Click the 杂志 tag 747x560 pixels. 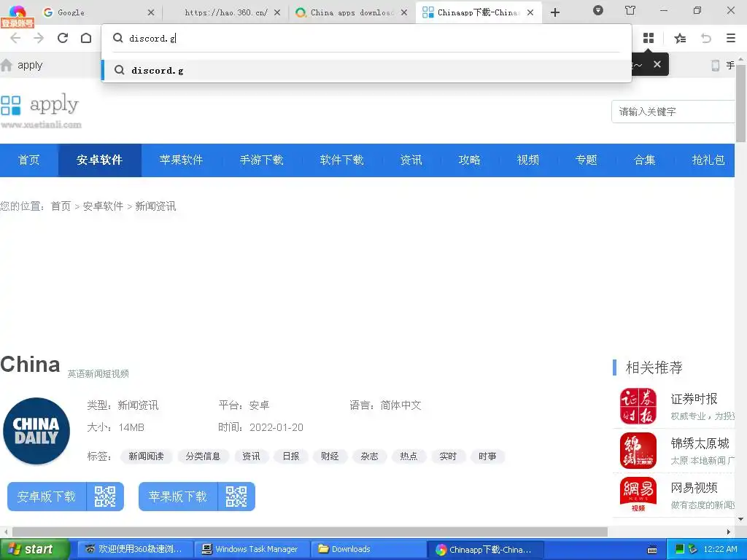tap(369, 456)
